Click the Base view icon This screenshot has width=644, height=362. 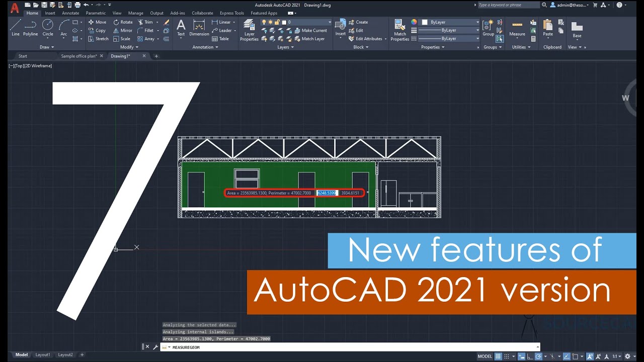577,29
